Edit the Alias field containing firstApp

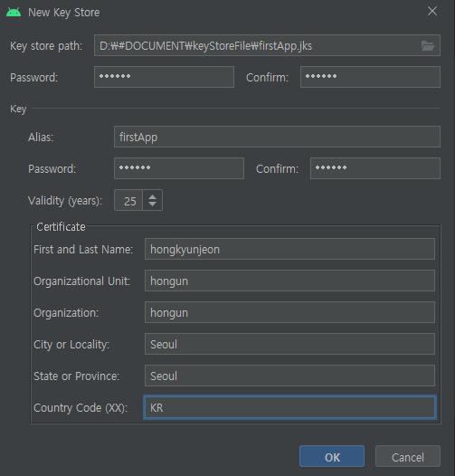[x=277, y=137]
